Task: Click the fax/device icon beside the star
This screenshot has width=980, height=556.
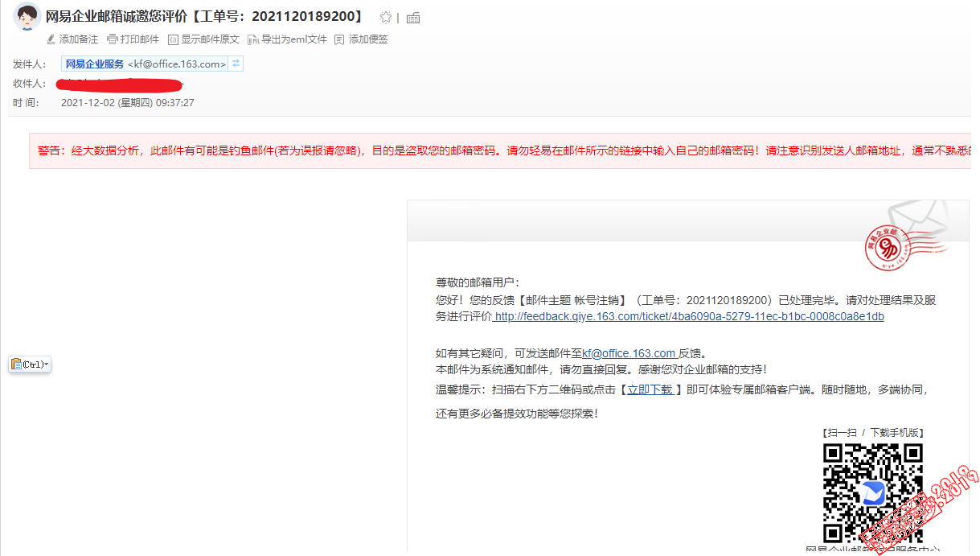Action: click(413, 18)
